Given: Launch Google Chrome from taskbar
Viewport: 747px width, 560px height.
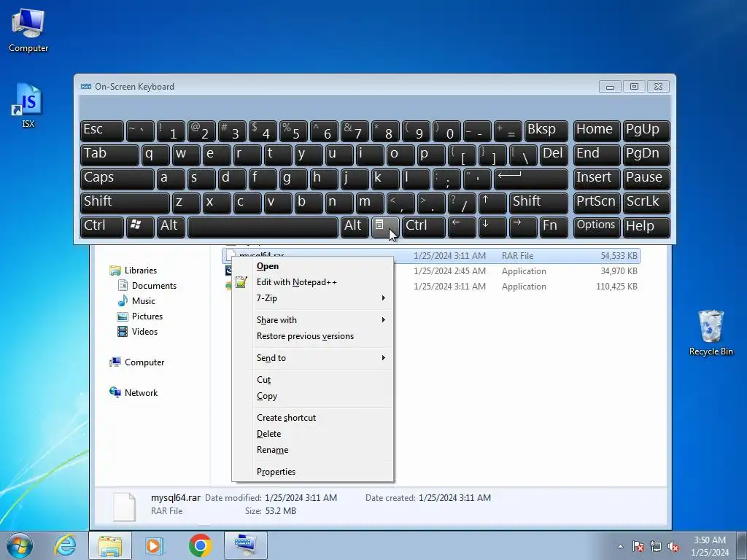Looking at the screenshot, I should click(x=200, y=545).
